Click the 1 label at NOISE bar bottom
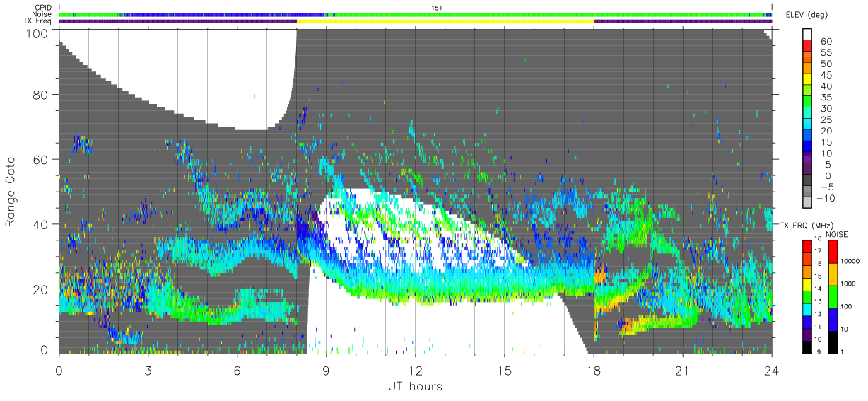This screenshot has height=401, width=868. click(843, 351)
